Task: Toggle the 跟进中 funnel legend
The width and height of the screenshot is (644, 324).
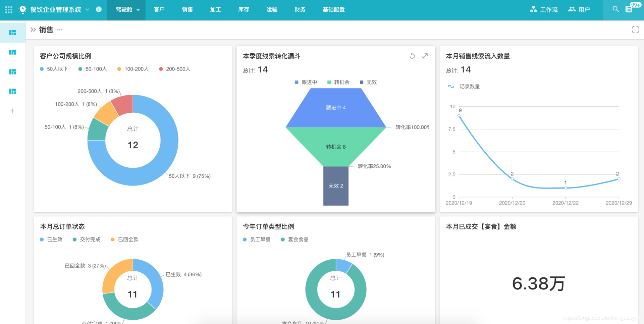Action: point(306,82)
